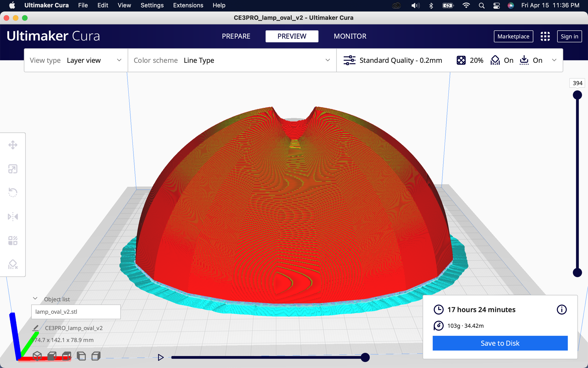Click the layer slider handle at 394
The image size is (588, 368).
[577, 94]
